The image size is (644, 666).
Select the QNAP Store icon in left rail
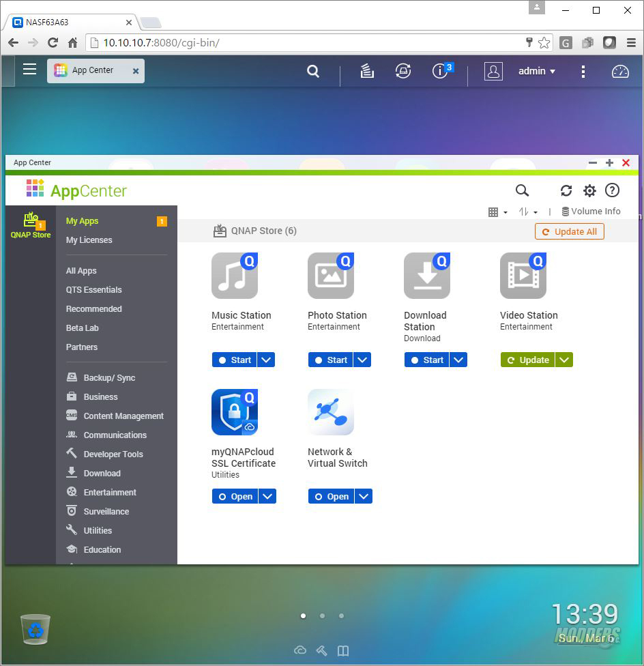31,225
